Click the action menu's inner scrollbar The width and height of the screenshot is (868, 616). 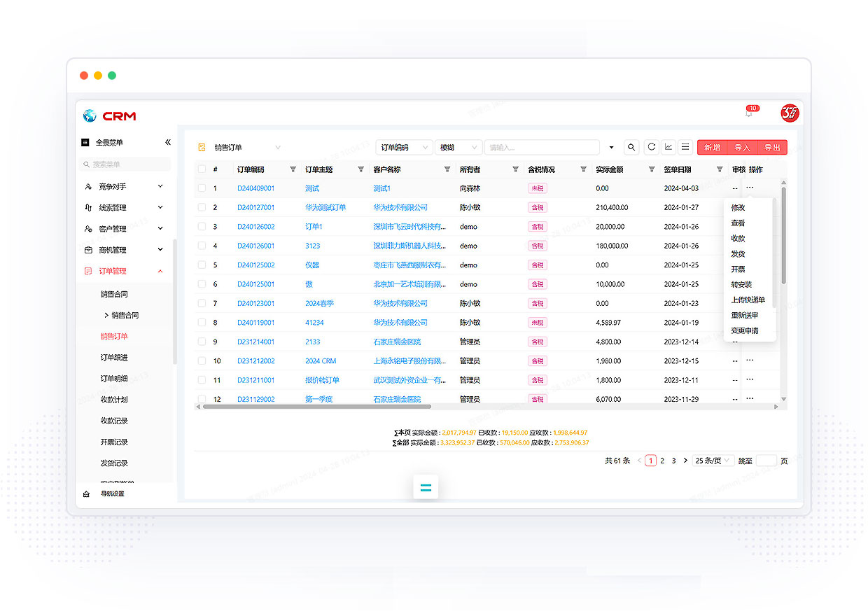[774, 253]
